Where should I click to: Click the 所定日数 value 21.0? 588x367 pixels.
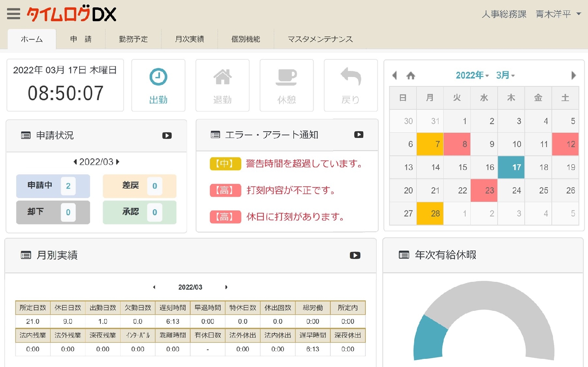[33, 321]
